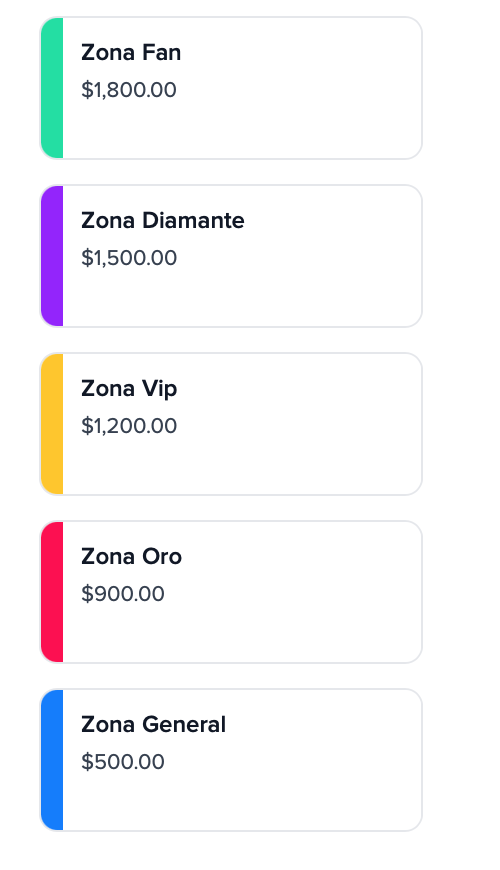Click the green Zona Fan color stripe
500x870 pixels.
(52, 88)
